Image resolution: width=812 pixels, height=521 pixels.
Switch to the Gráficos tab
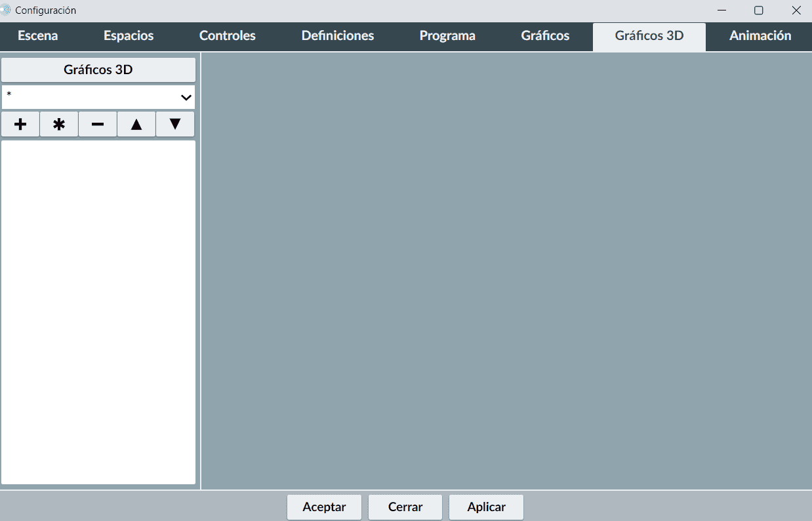tap(545, 36)
